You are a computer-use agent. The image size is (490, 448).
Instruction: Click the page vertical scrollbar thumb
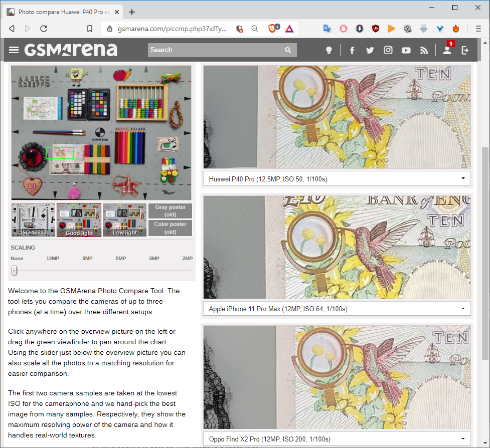485,253
